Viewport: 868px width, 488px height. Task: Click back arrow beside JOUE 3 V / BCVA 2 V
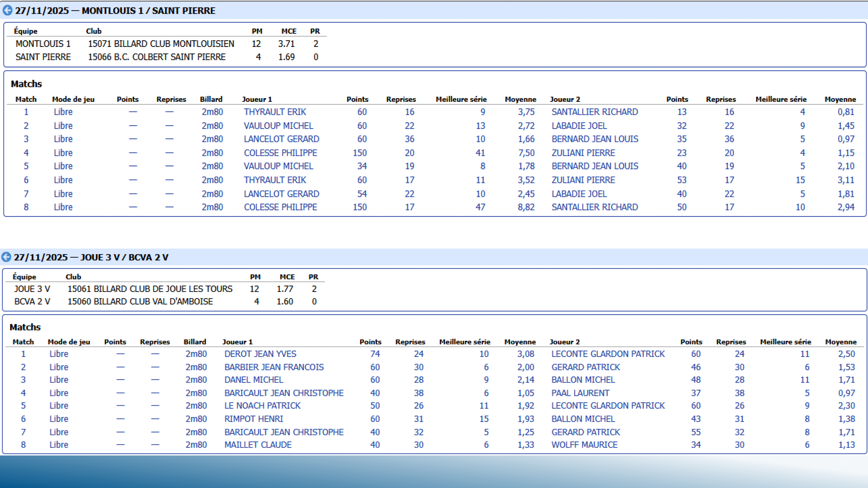[7, 257]
